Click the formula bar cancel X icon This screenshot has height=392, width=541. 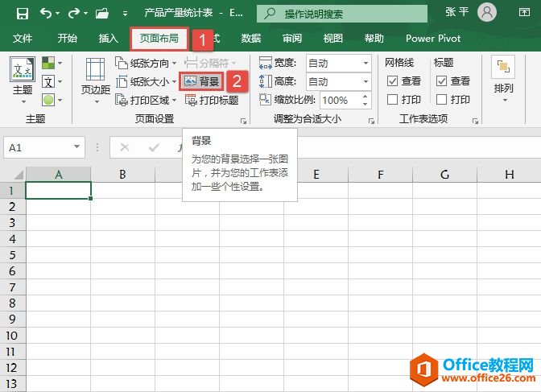[125, 147]
